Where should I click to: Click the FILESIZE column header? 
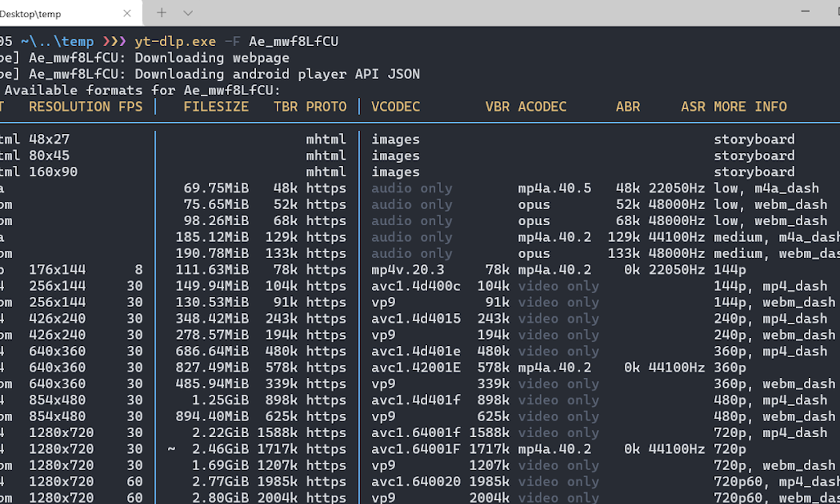click(217, 106)
